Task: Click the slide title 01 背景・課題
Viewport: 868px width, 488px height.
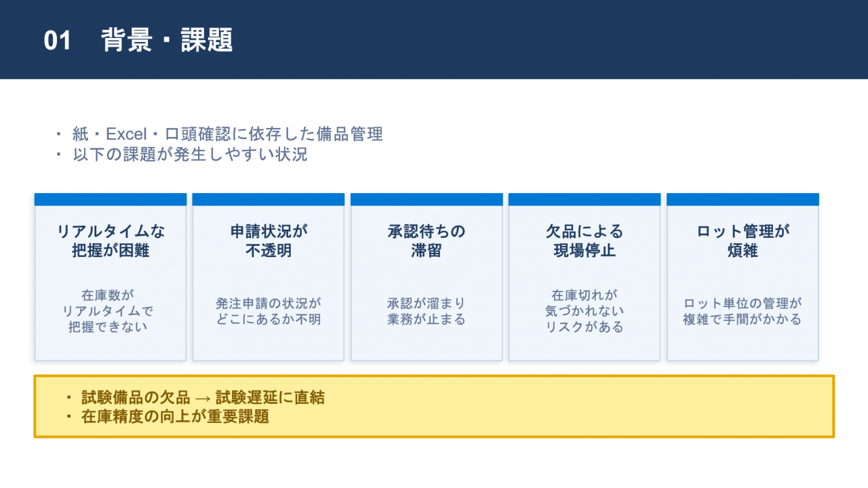Action: pos(138,41)
